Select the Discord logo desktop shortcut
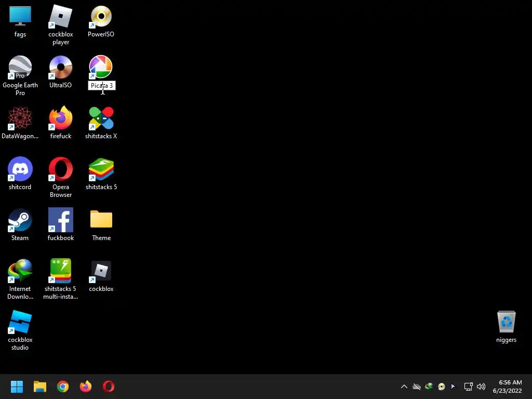Image resolution: width=532 pixels, height=399 pixels. point(20,169)
